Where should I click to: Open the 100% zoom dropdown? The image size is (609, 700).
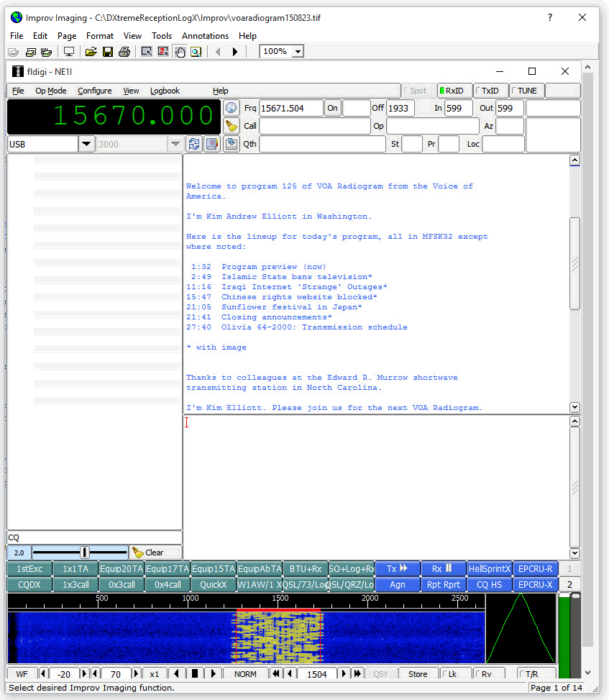tap(298, 52)
